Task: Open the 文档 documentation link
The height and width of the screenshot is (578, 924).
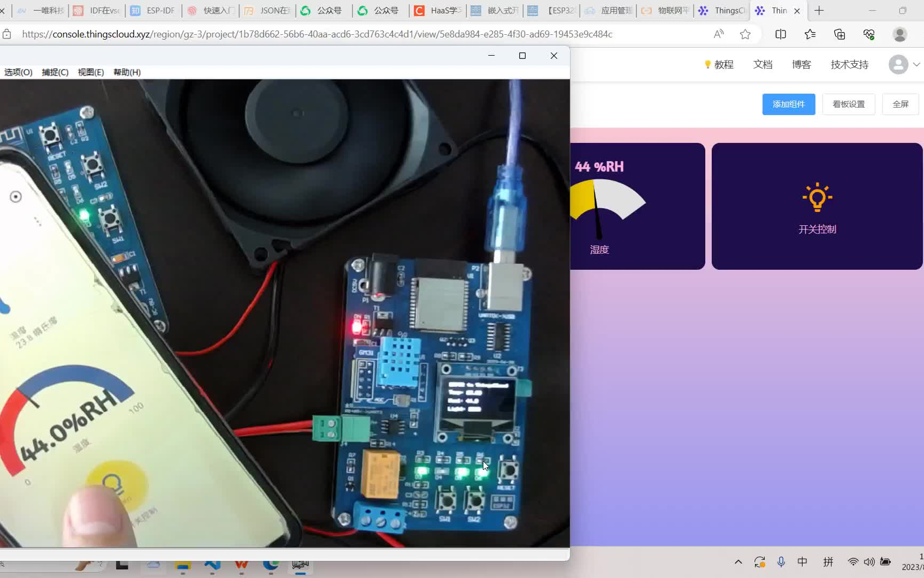Action: click(x=763, y=65)
